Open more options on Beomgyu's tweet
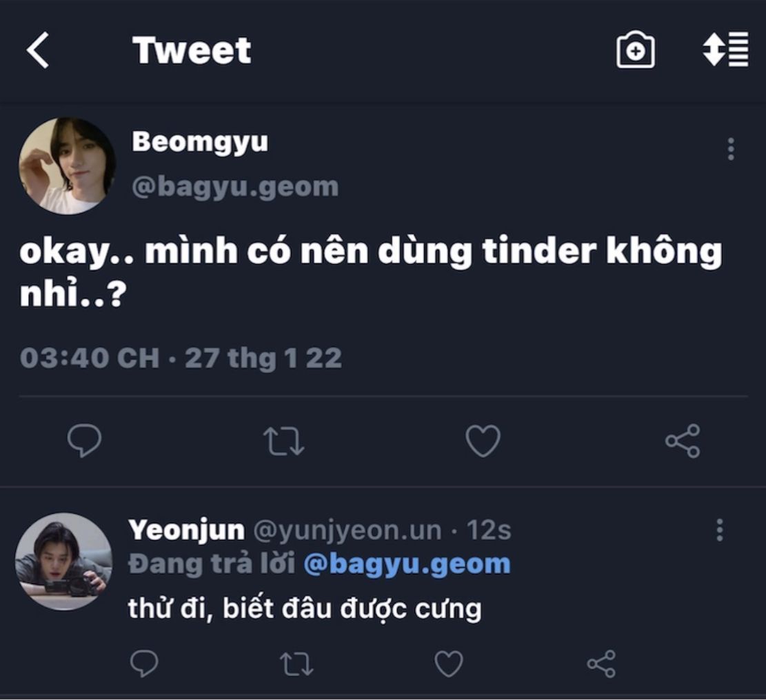This screenshot has width=766, height=700. click(x=731, y=149)
